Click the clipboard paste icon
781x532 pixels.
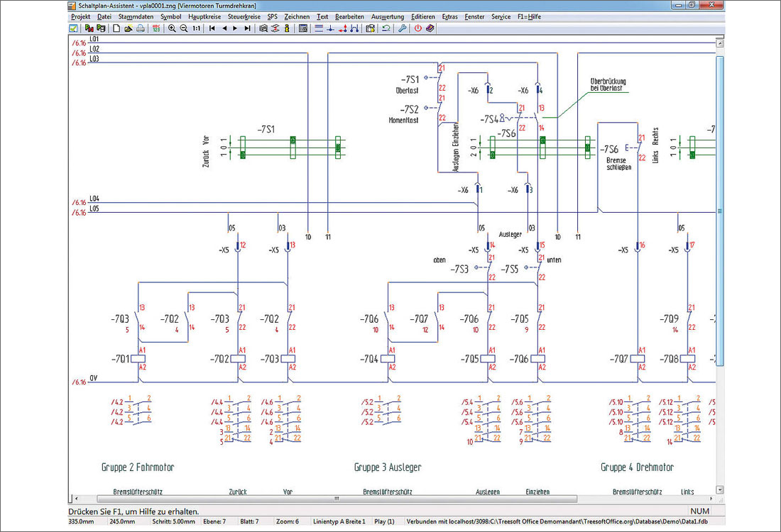point(370,29)
